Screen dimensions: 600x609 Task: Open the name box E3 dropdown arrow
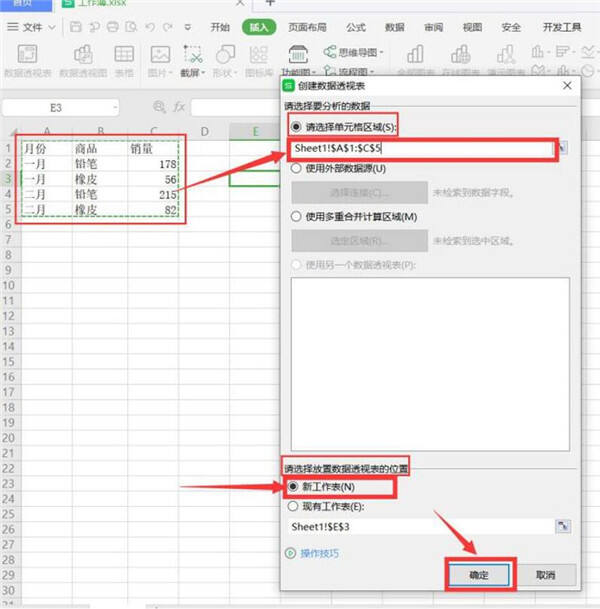115,108
